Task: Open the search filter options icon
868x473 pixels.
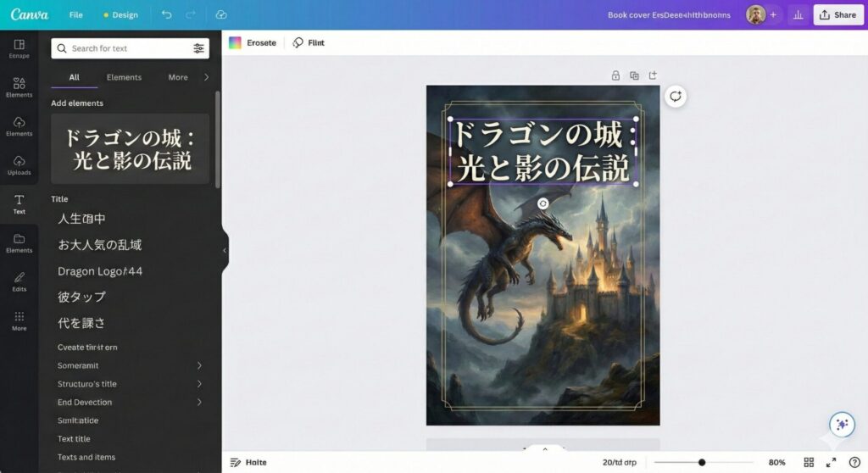Action: [x=198, y=48]
